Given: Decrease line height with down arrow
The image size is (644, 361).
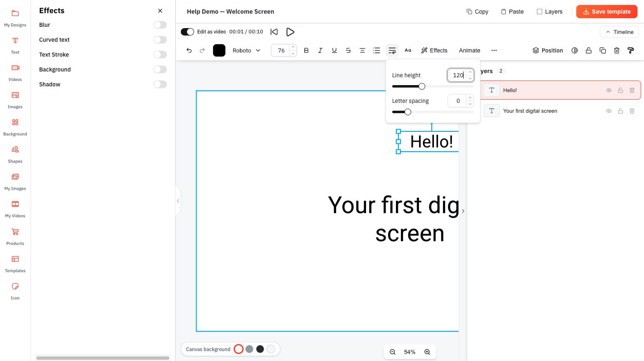Looking at the screenshot, I should point(470,78).
